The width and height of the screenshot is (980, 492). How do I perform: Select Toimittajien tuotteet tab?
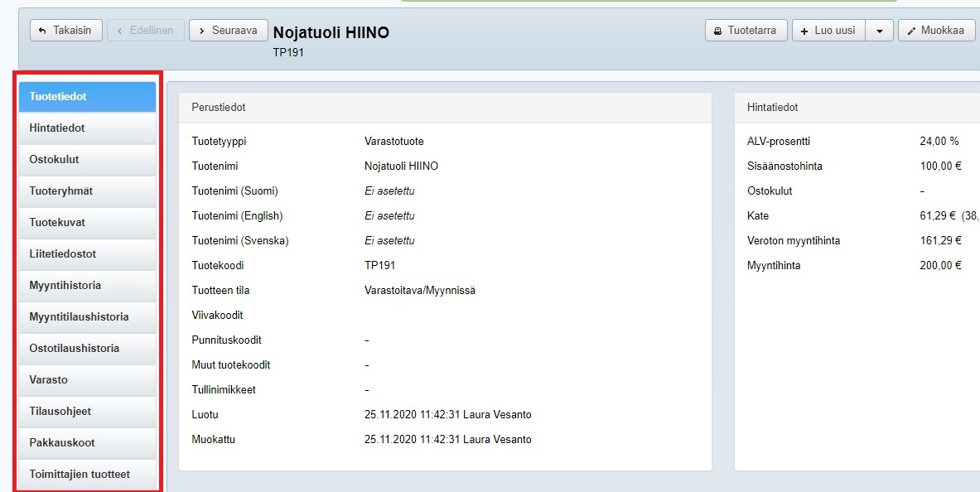(x=88, y=475)
